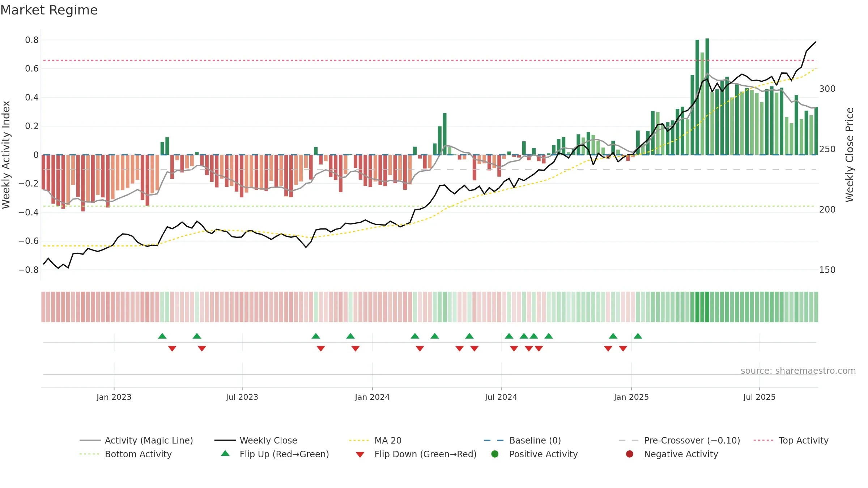Screen dimensions: 868x488
Task: Click the Jul 2023 axis label
Action: [x=242, y=397]
